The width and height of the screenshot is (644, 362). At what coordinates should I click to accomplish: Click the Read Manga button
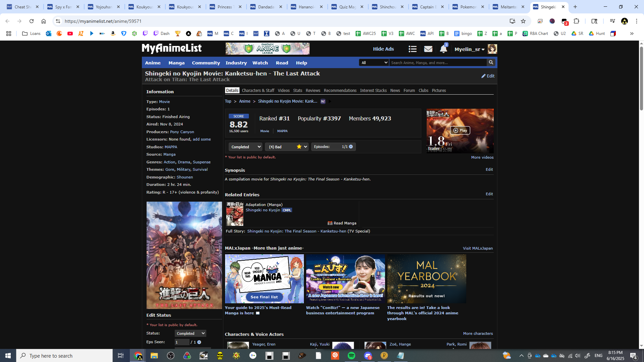342,223
